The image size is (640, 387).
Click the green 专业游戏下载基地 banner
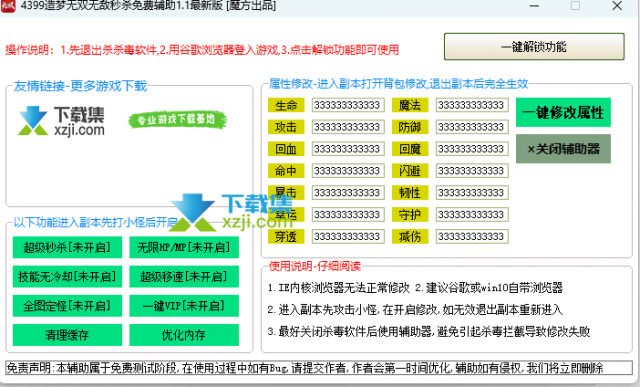177,120
